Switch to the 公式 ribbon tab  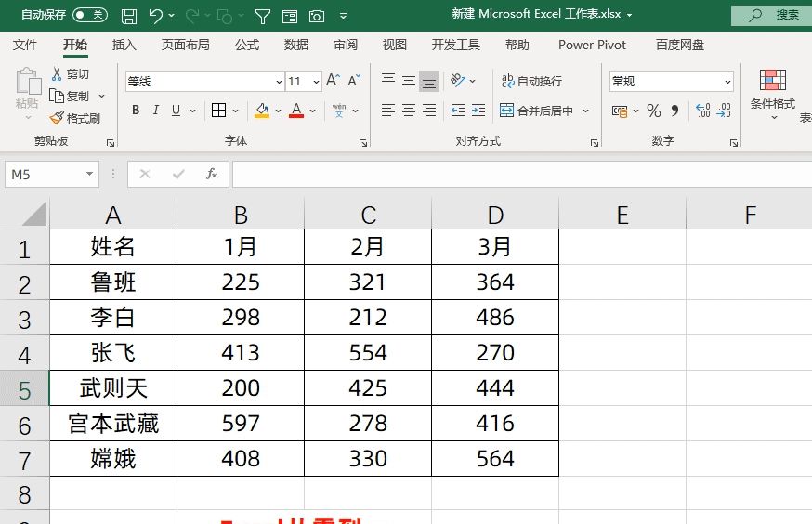[247, 45]
